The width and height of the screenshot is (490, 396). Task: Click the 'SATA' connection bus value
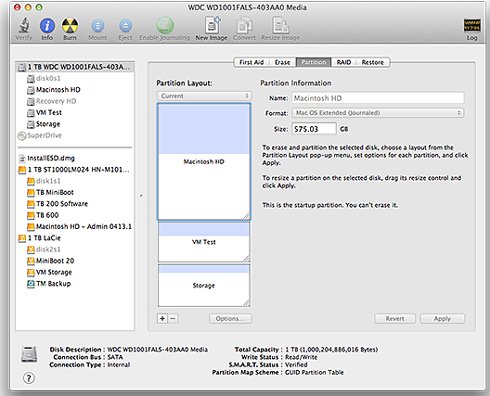(115, 357)
